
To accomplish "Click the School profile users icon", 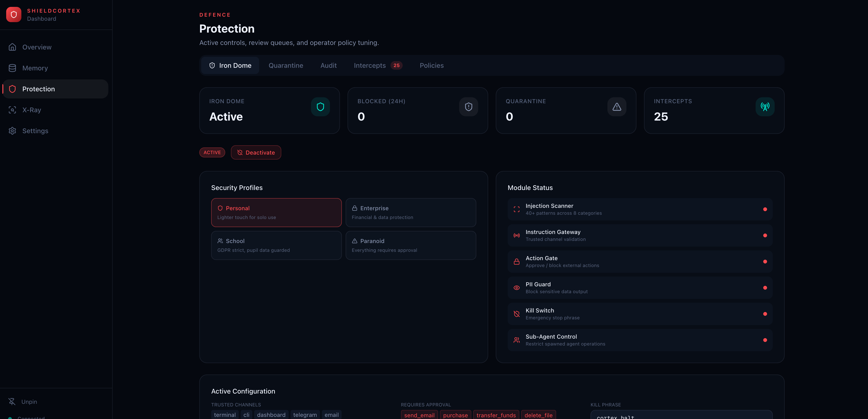I will [x=220, y=241].
